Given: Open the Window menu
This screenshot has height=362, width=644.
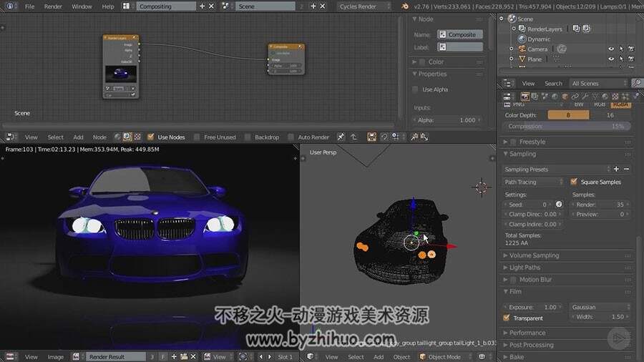Looking at the screenshot, I should pyautogui.click(x=82, y=6).
